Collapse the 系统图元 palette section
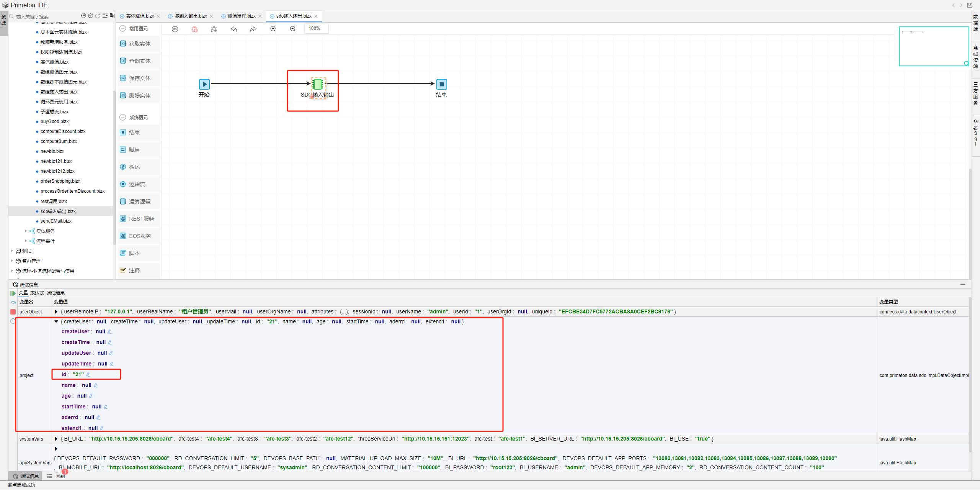 pyautogui.click(x=122, y=117)
